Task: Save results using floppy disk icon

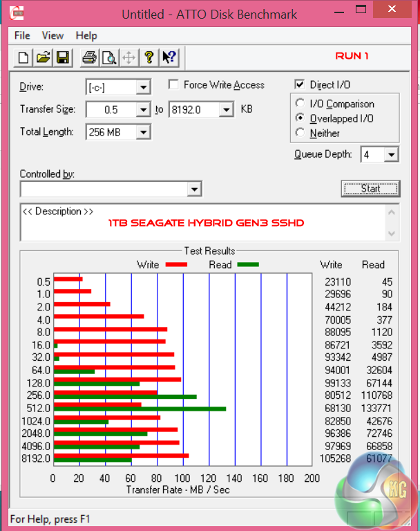Action: (63, 57)
